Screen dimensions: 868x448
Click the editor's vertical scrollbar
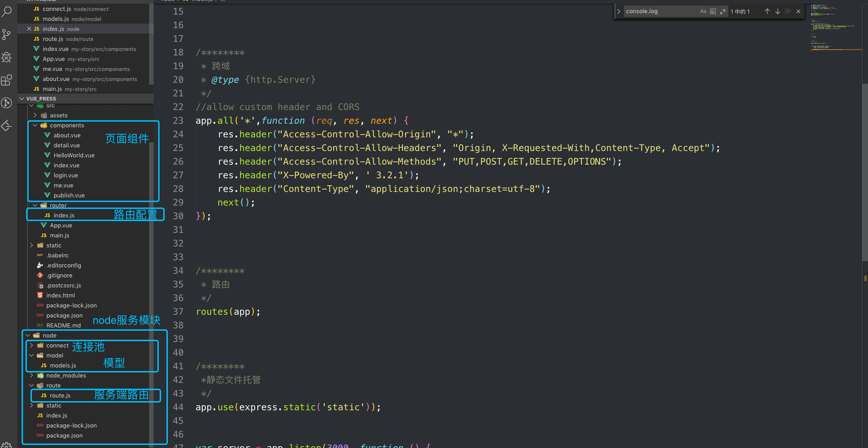864,173
